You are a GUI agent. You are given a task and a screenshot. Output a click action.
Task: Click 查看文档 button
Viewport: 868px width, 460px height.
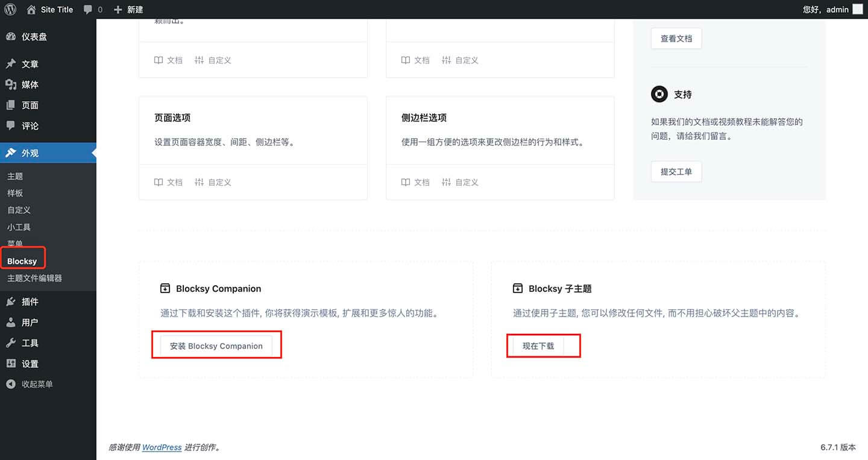(x=676, y=38)
